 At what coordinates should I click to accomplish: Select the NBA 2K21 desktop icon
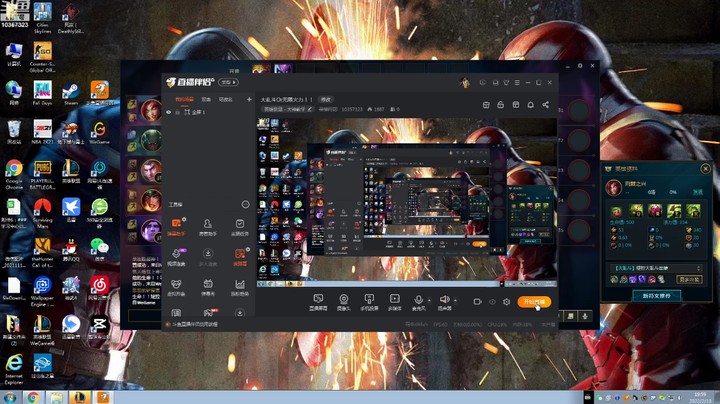42,132
